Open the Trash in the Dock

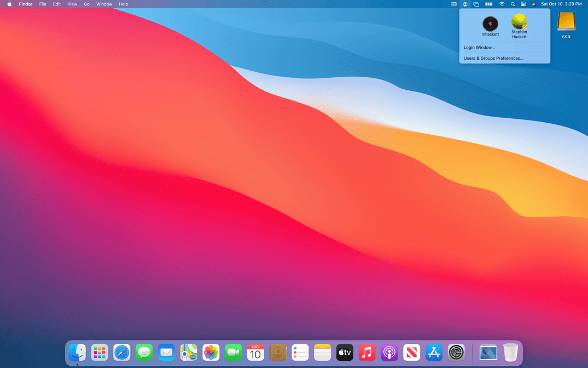tap(510, 353)
